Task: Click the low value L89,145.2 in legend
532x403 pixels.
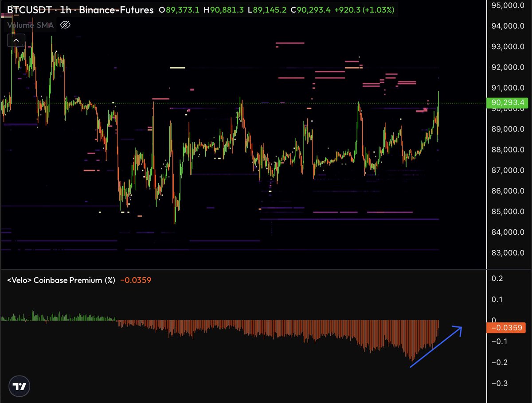Action: pos(266,9)
